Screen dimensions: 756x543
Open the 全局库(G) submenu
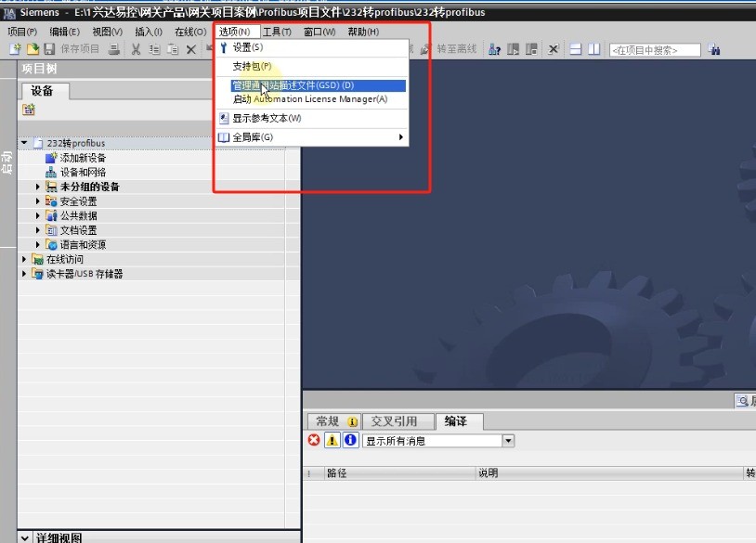click(312, 137)
